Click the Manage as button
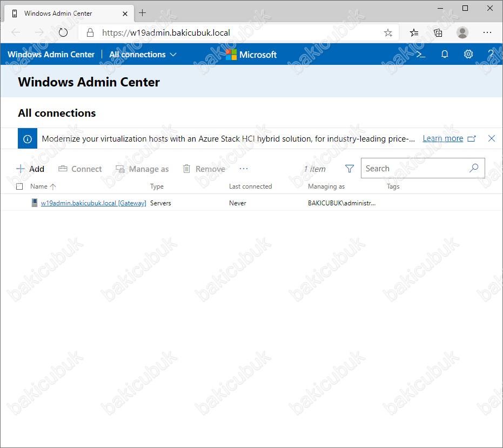This screenshot has width=503, height=448. pos(142,169)
